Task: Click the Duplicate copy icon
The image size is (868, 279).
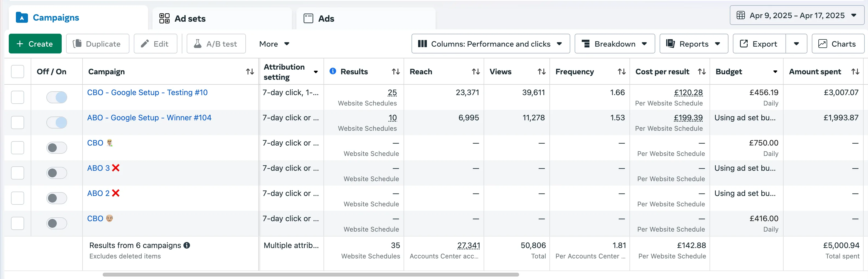Action: point(77,44)
